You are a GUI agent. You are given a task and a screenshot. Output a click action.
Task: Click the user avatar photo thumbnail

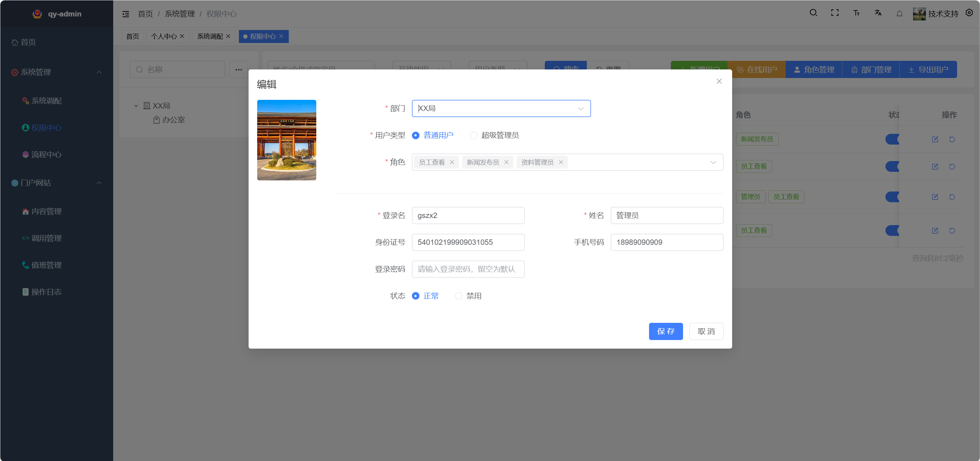point(287,140)
